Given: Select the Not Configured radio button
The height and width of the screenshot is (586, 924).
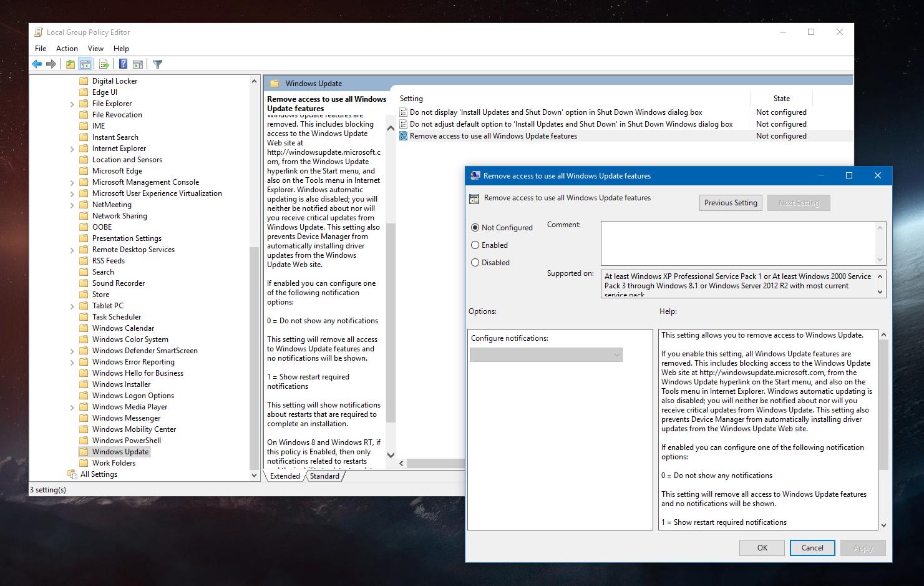Looking at the screenshot, I should pyautogui.click(x=475, y=228).
